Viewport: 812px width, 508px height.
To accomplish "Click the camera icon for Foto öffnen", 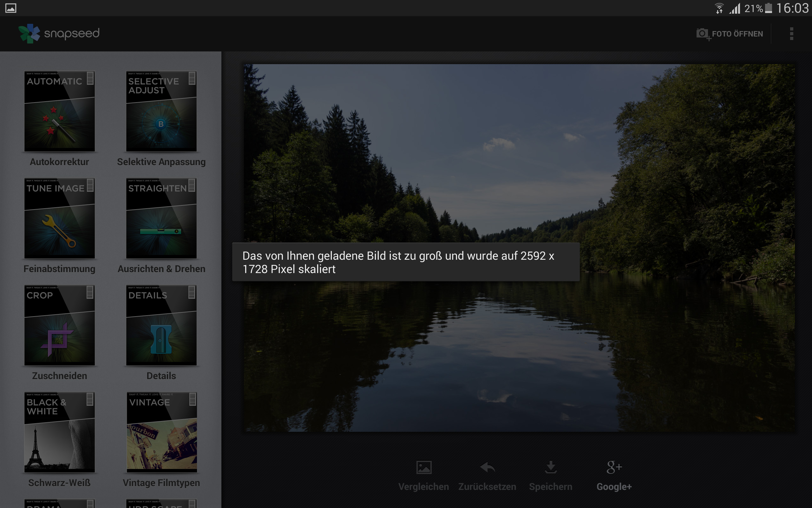I will coord(703,34).
